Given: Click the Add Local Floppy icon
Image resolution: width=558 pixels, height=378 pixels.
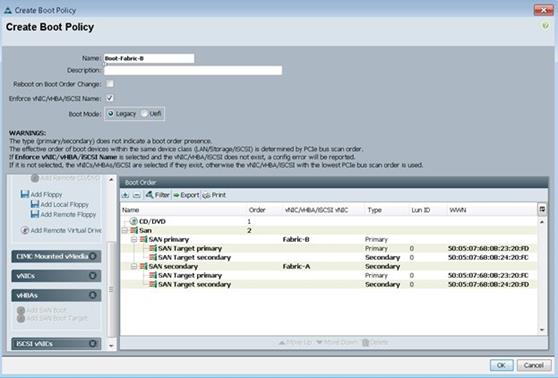Looking at the screenshot, I should [35, 204].
